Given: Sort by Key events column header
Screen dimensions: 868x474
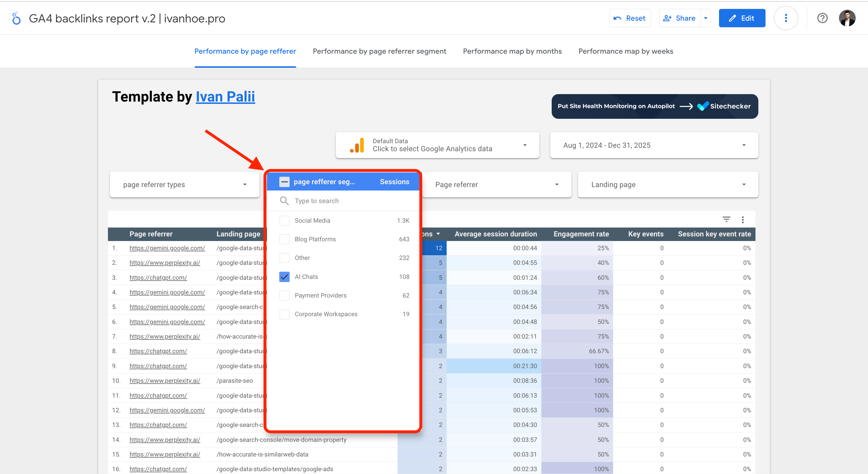Looking at the screenshot, I should click(646, 234).
